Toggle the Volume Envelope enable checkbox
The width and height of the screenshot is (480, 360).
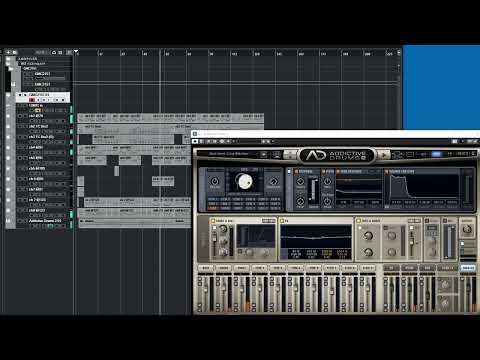pyautogui.click(x=387, y=172)
